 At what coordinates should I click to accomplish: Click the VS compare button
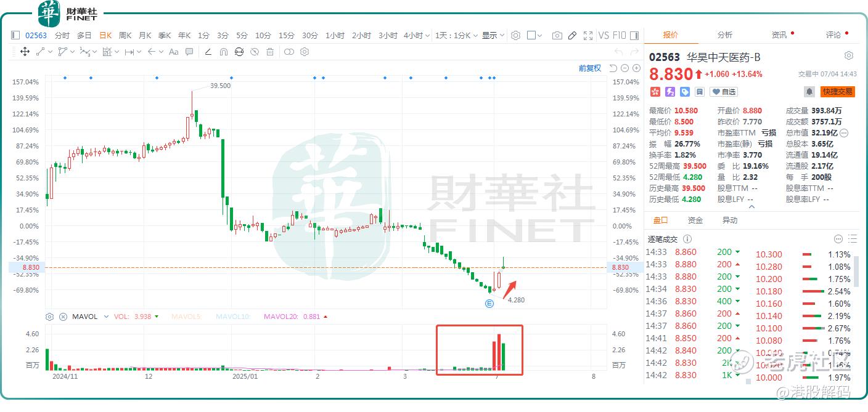tap(604, 35)
